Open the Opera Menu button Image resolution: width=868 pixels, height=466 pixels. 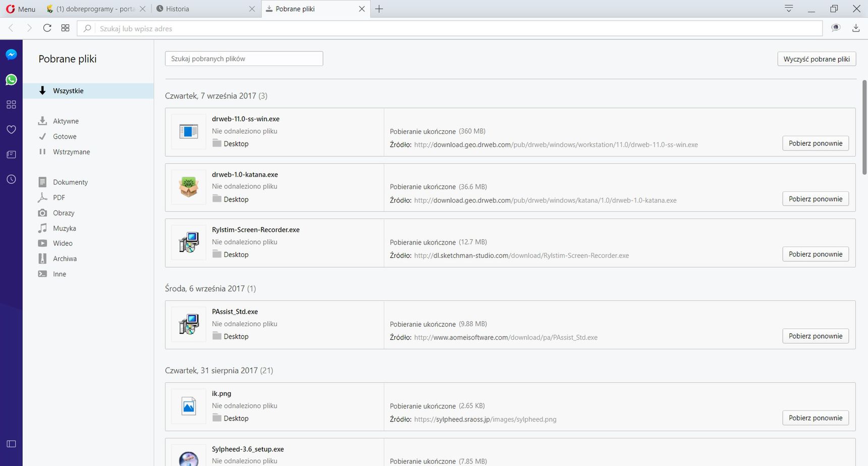(x=21, y=9)
